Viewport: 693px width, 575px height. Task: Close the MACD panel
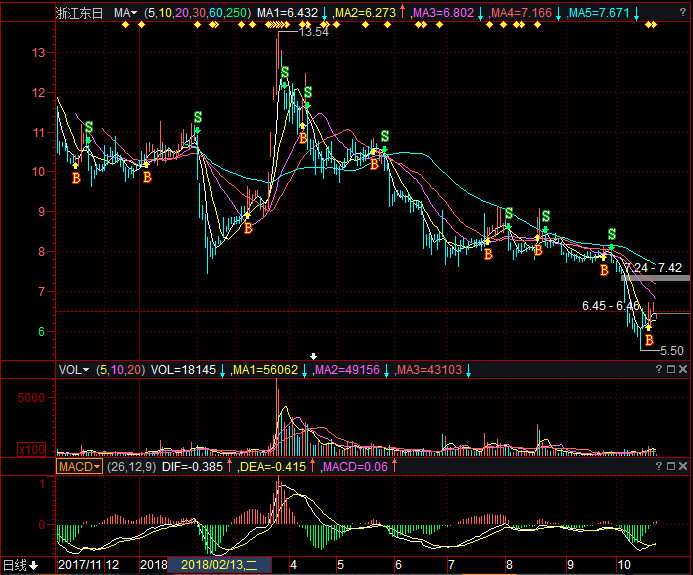(683, 466)
